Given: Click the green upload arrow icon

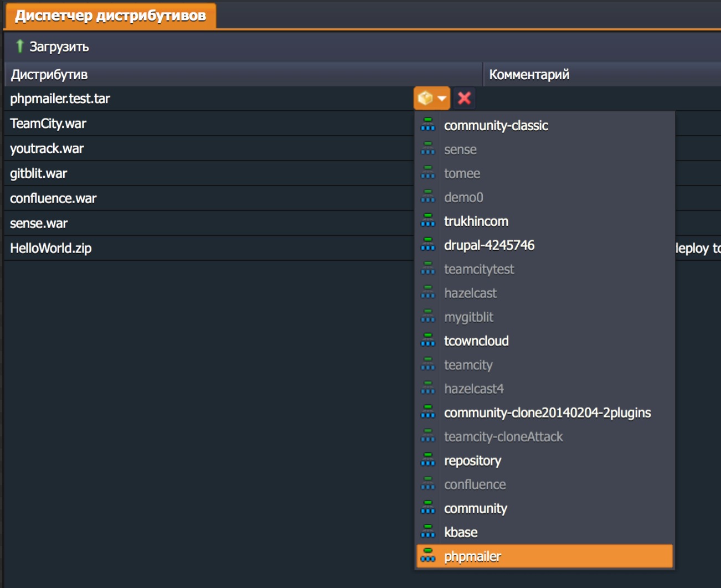Looking at the screenshot, I should pos(20,47).
